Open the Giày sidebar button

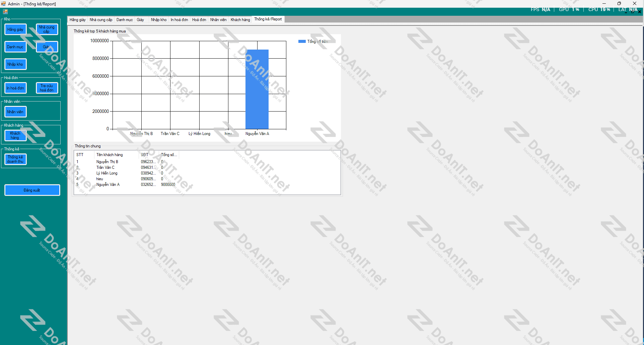[x=47, y=47]
